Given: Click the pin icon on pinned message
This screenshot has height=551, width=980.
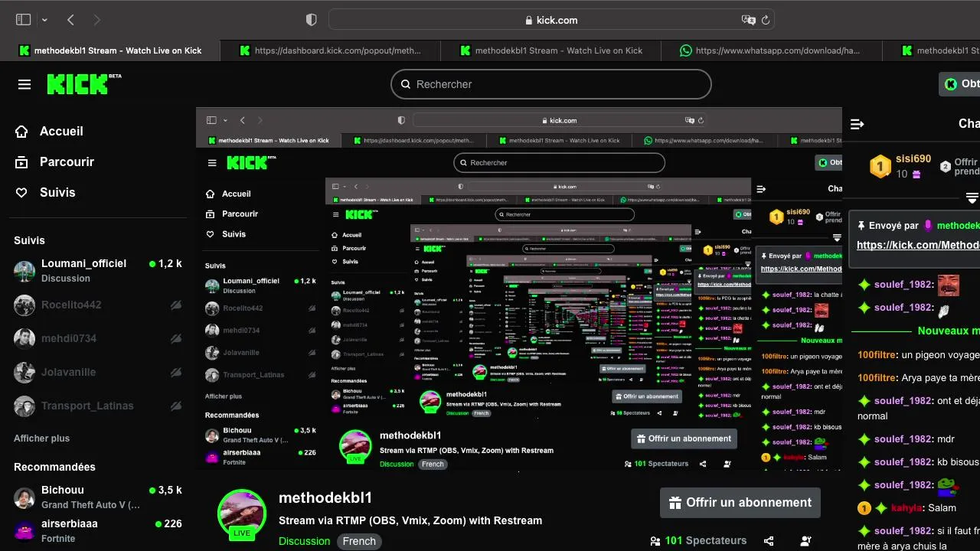Looking at the screenshot, I should (x=861, y=226).
